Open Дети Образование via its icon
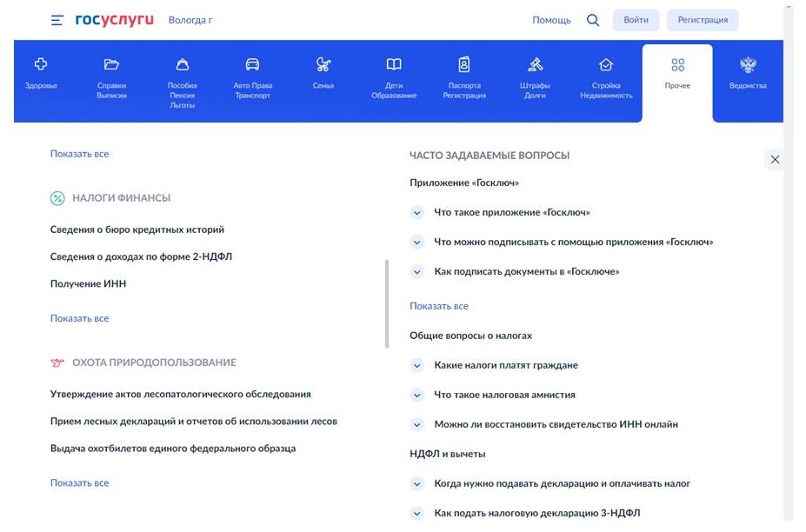 pyautogui.click(x=394, y=63)
